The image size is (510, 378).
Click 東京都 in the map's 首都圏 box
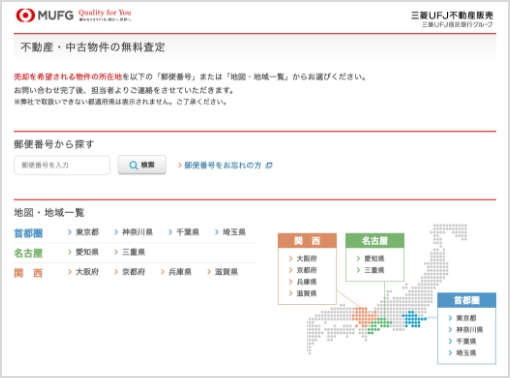[x=466, y=318]
